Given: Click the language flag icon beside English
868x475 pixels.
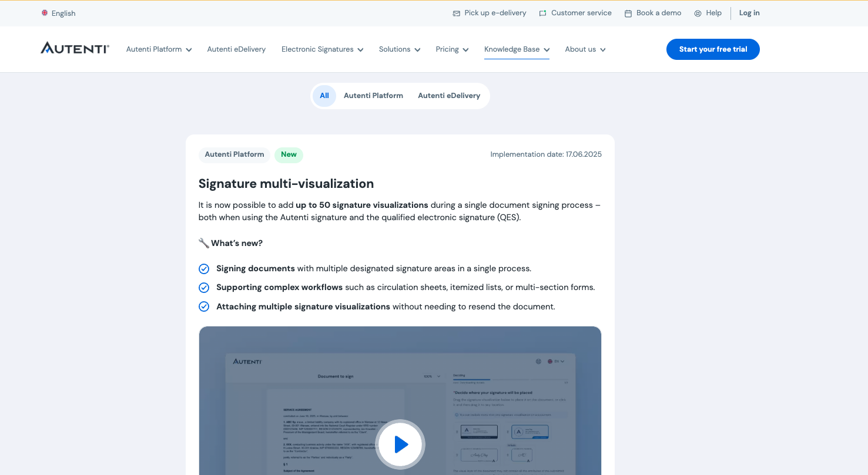Looking at the screenshot, I should (x=45, y=13).
